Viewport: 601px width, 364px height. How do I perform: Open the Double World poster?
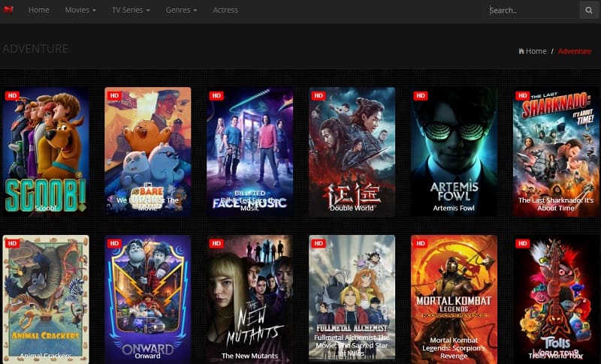[352, 152]
